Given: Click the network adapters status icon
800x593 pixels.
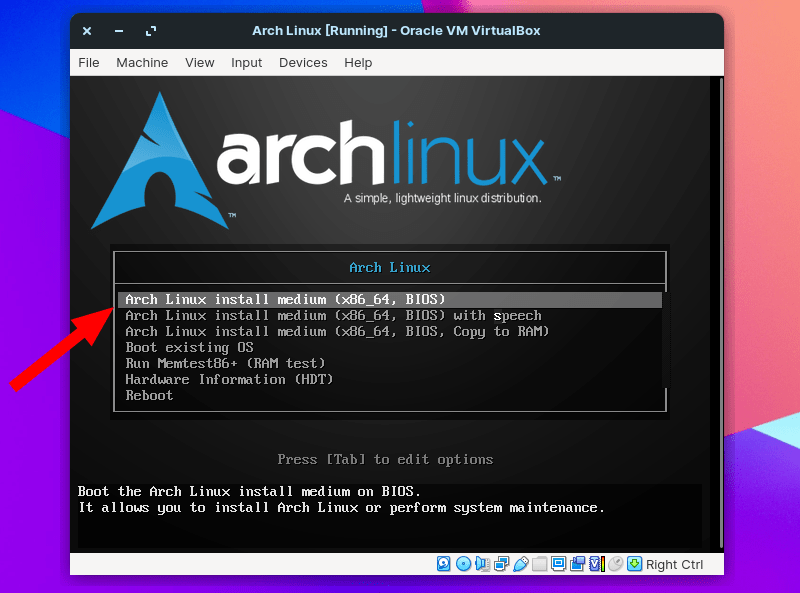Looking at the screenshot, I should click(502, 564).
